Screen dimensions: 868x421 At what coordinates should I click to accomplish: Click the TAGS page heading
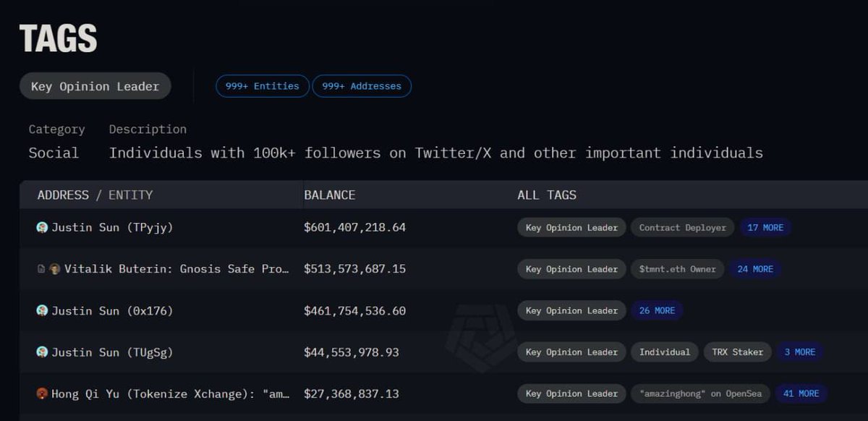[59, 38]
